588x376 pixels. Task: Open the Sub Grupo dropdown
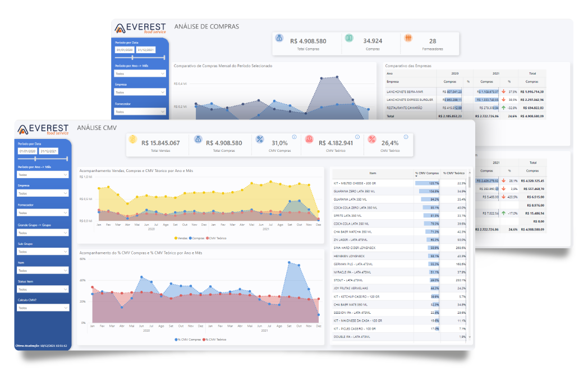click(x=43, y=252)
